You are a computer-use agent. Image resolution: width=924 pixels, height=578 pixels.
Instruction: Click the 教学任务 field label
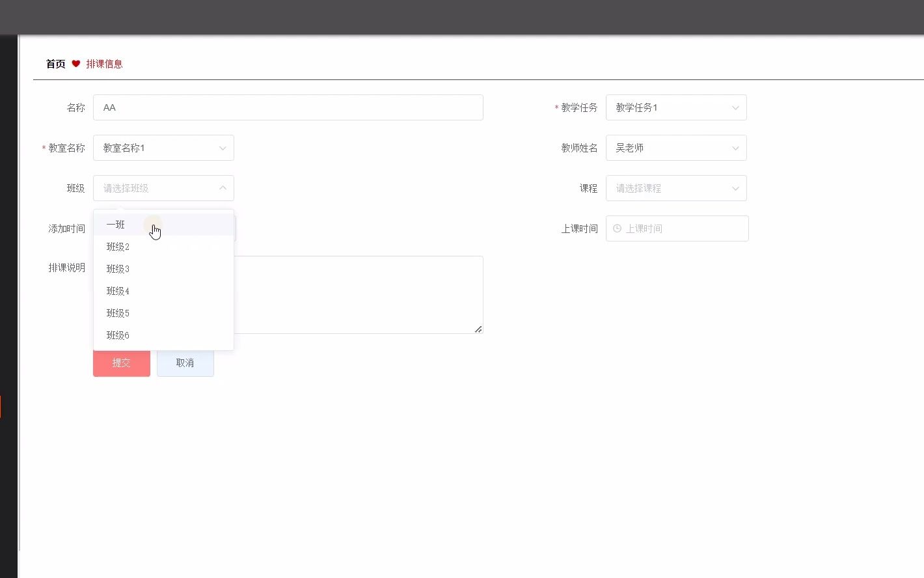pyautogui.click(x=579, y=107)
